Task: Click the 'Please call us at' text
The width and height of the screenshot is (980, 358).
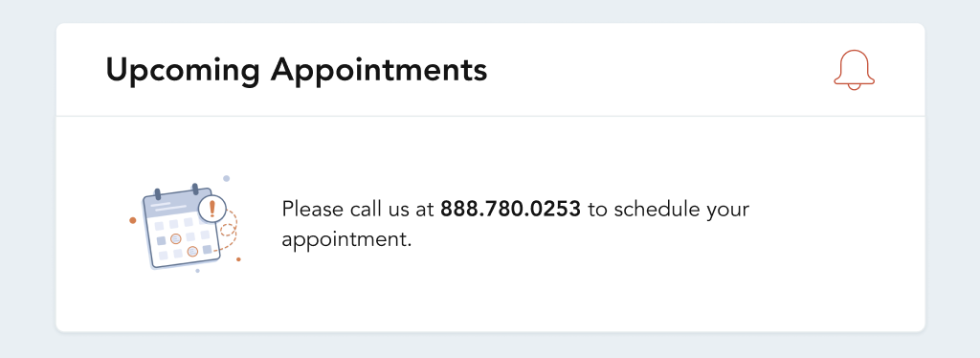Action: click(358, 210)
